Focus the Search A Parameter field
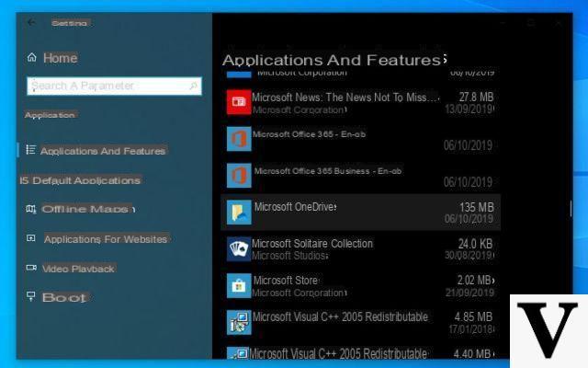This screenshot has width=588, height=368. point(114,86)
